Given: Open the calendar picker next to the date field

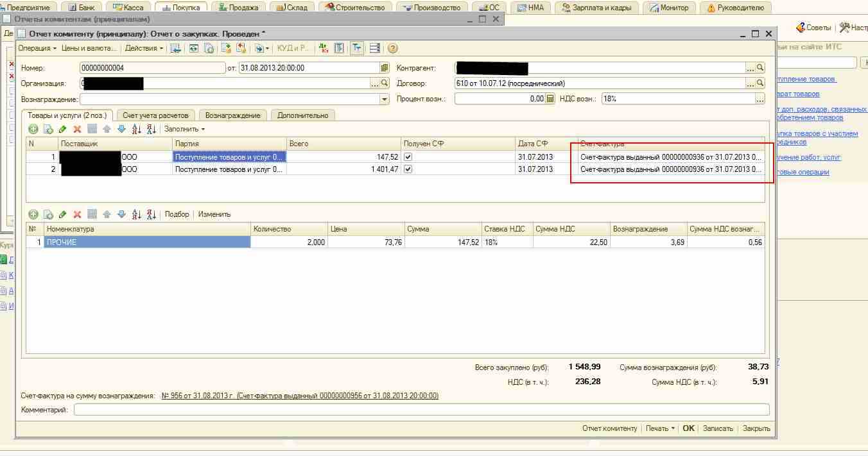Looking at the screenshot, I should [385, 68].
